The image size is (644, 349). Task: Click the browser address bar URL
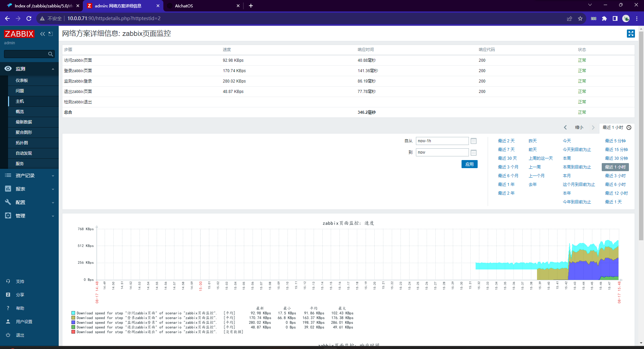coord(114,18)
